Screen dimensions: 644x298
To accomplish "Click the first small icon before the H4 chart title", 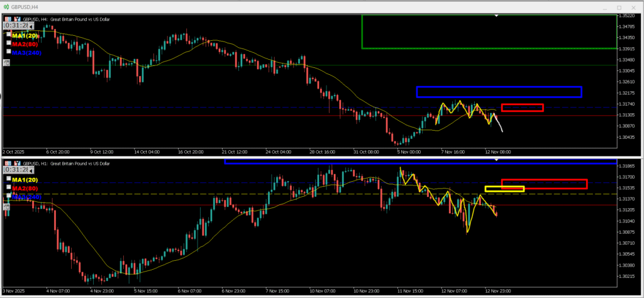I will click(7, 19).
